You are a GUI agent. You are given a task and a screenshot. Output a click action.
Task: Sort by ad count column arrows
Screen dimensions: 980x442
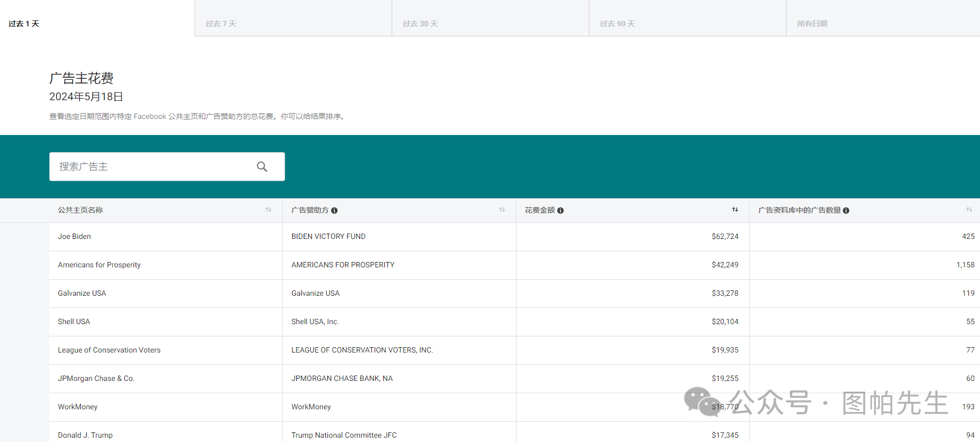(x=969, y=210)
